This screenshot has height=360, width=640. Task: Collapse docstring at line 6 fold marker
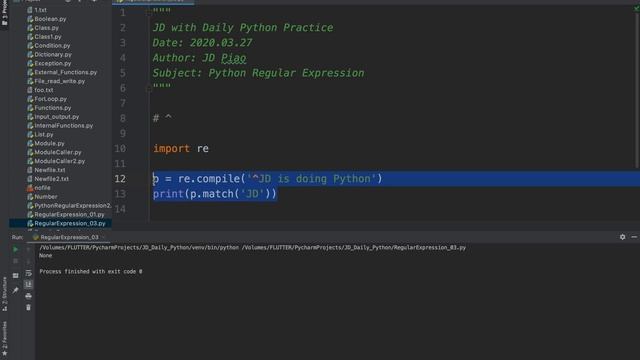pyautogui.click(x=149, y=88)
